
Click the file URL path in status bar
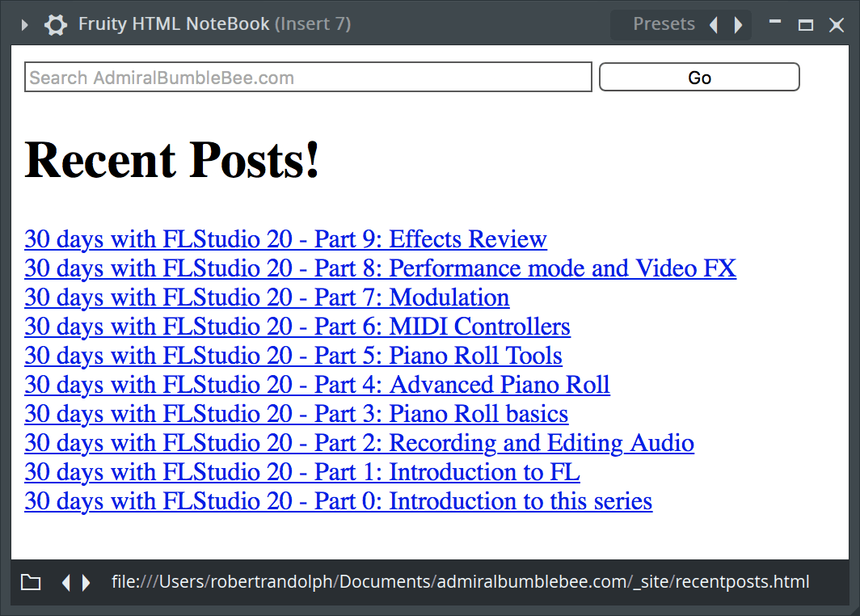click(460, 582)
